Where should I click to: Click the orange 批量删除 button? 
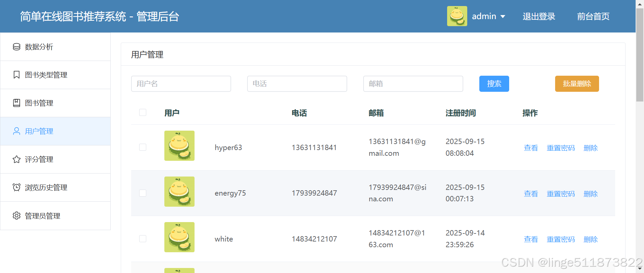577,84
